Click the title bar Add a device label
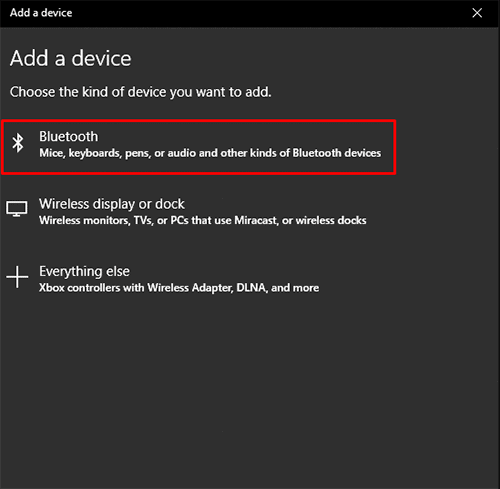Image resolution: width=500 pixels, height=489 pixels. pos(41,13)
